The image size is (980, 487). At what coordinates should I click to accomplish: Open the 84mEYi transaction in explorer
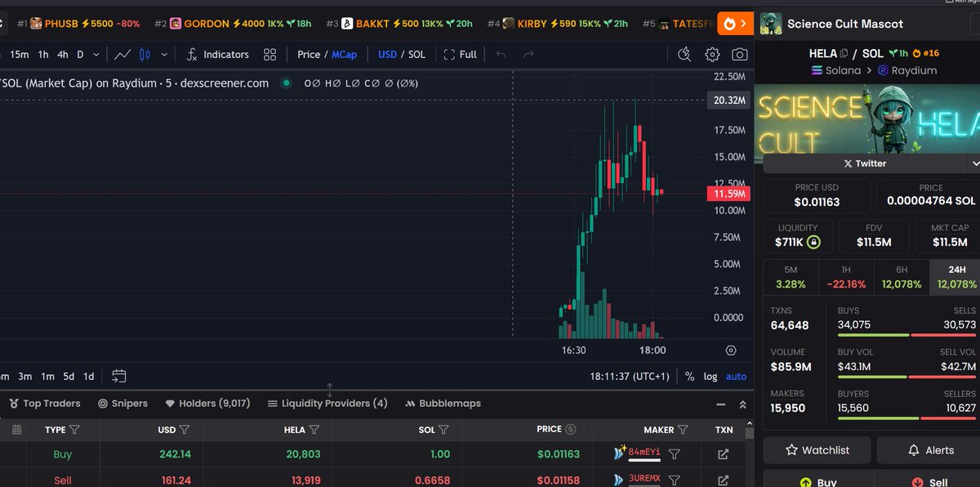tap(723, 454)
